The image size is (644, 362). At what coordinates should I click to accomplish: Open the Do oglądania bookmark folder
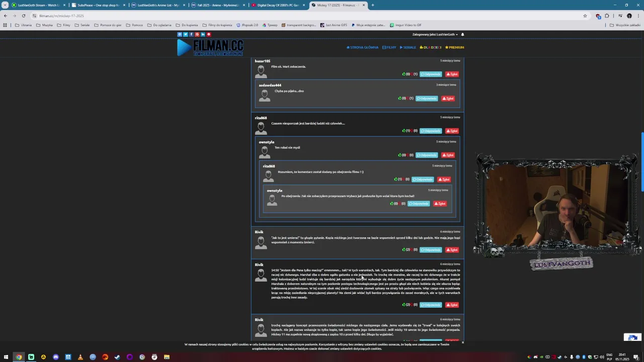(x=159, y=25)
